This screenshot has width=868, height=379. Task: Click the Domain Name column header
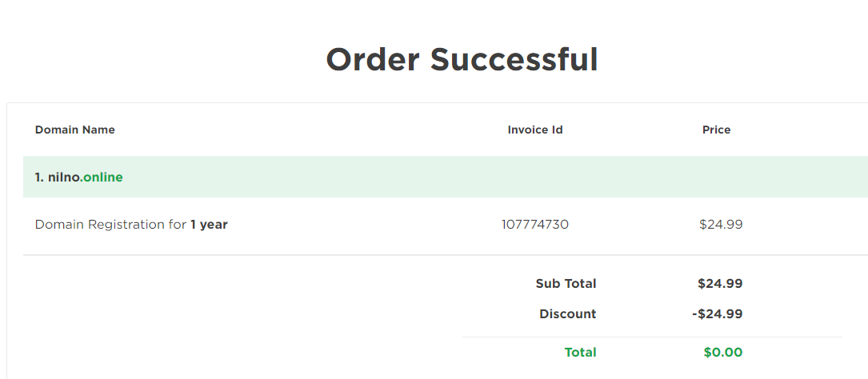click(75, 130)
